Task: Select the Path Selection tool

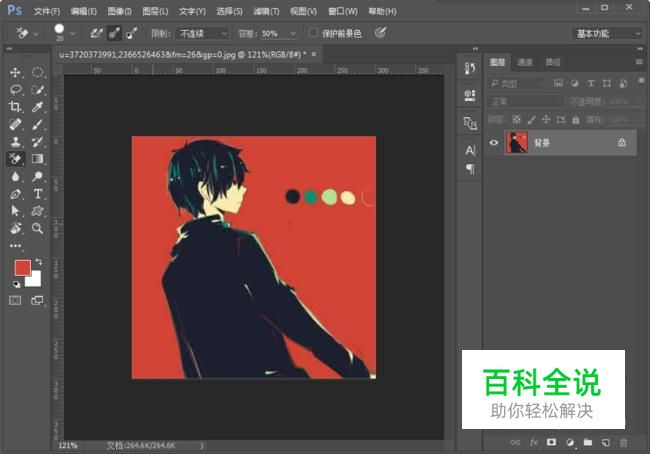Action: point(15,211)
